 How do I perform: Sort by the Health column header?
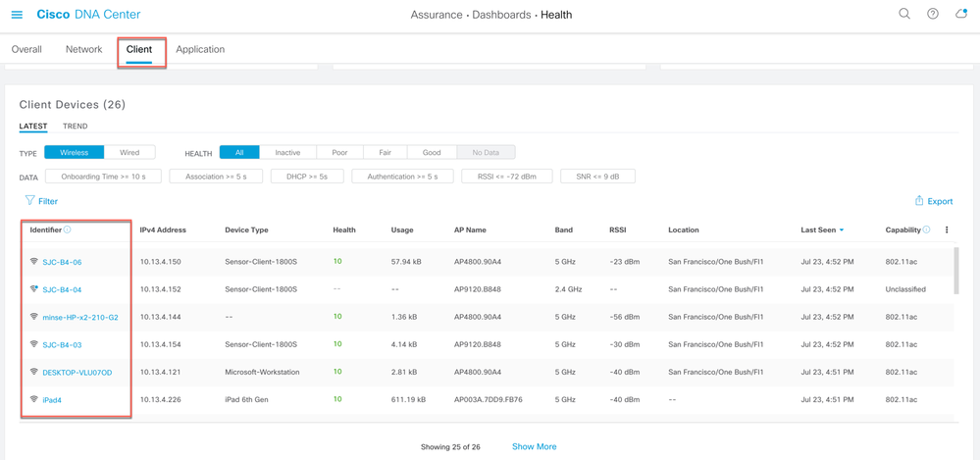click(x=344, y=230)
